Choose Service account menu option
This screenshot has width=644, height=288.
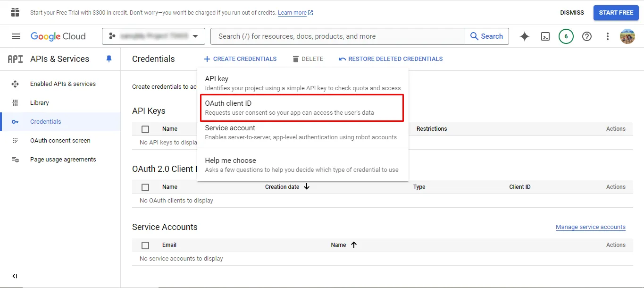coord(302,132)
